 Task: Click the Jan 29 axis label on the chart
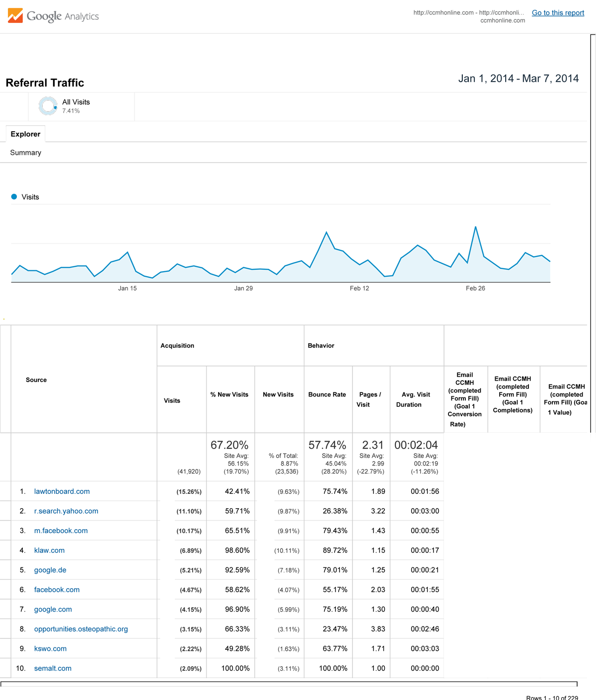243,288
